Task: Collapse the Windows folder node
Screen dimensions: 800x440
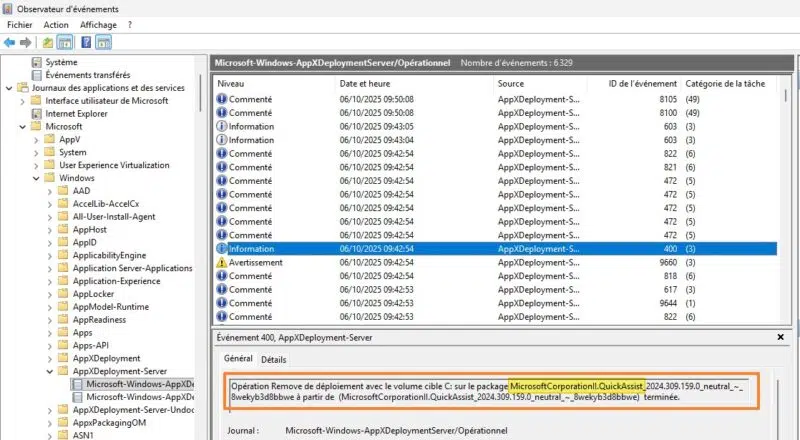Action: tap(36, 178)
